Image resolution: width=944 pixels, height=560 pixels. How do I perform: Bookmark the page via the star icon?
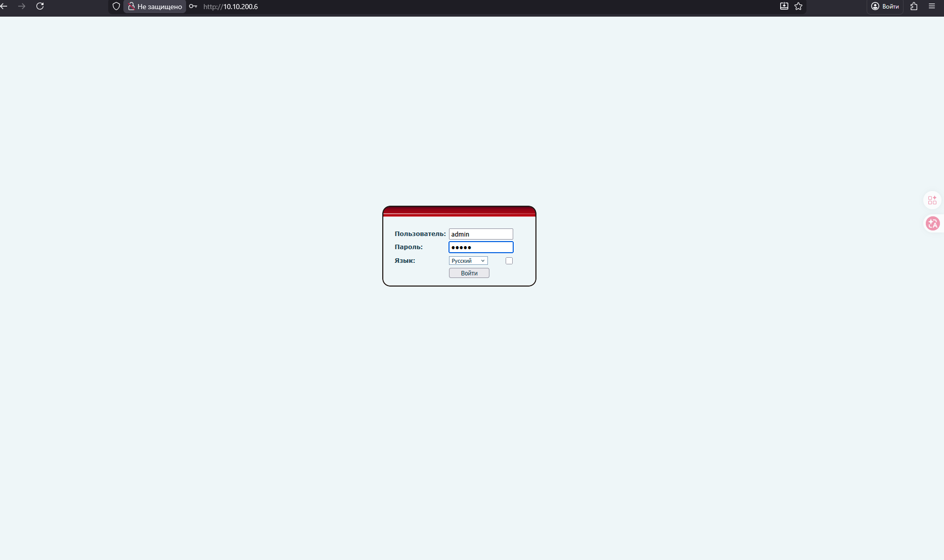point(798,7)
